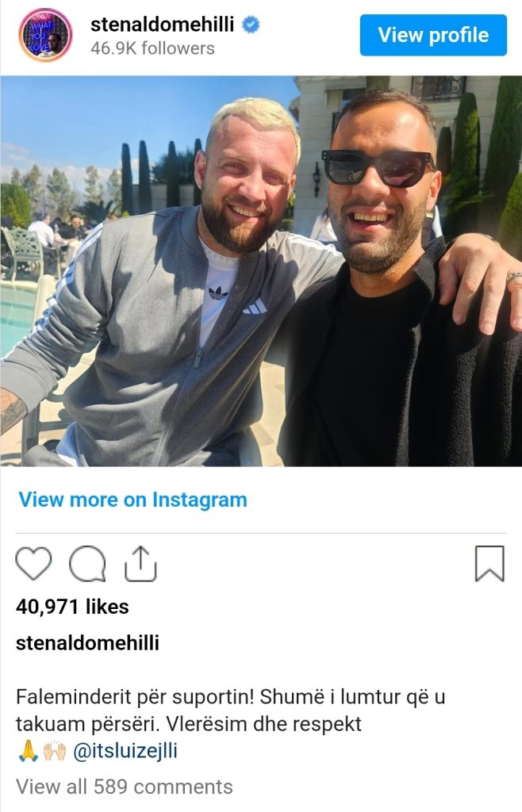Click the stenaldomehilli username above the caption
This screenshot has width=522, height=812.
pos(87,642)
